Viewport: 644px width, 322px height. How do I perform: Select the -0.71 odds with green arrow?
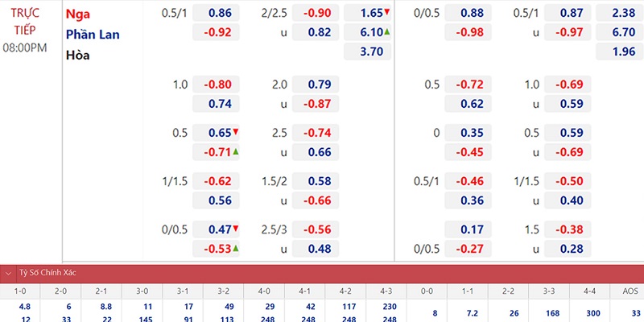point(216,152)
